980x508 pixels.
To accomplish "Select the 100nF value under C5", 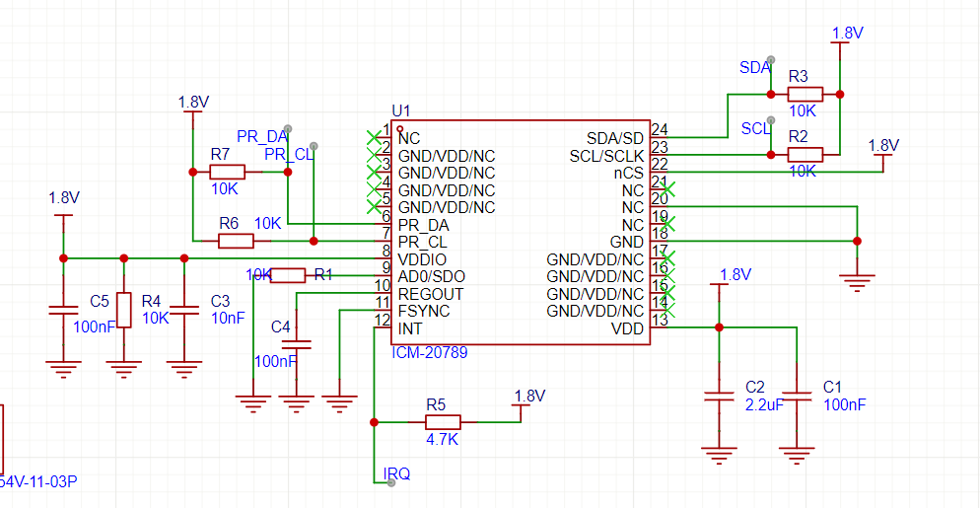I will coord(95,326).
